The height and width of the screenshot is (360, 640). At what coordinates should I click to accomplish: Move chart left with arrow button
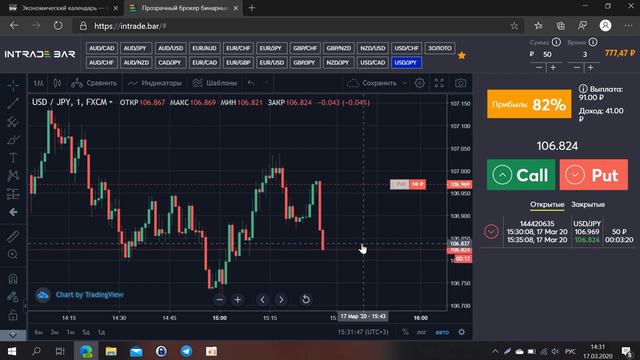tap(262, 300)
